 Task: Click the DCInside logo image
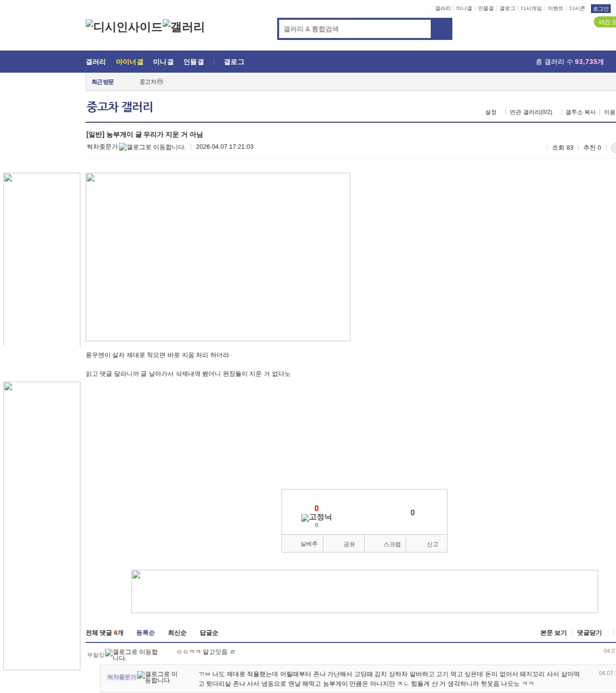(x=124, y=27)
